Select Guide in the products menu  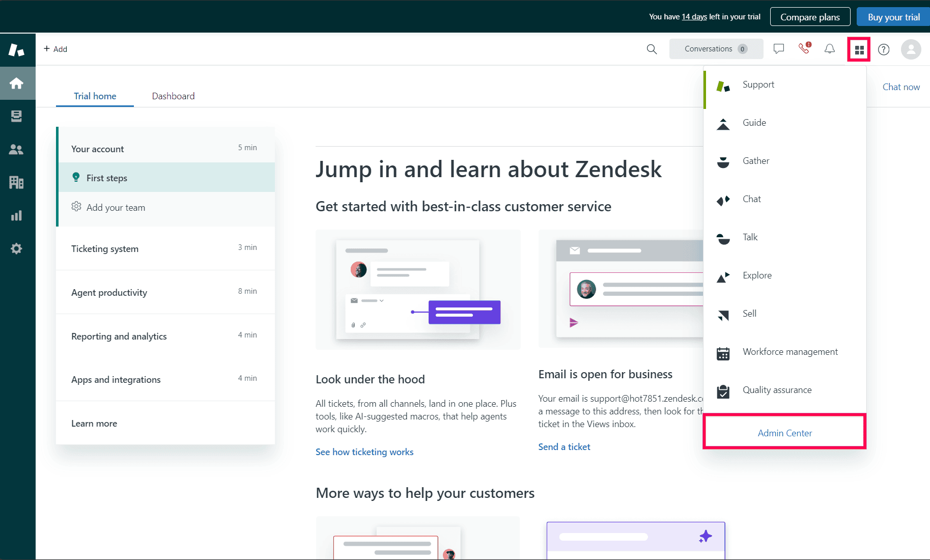pos(785,123)
